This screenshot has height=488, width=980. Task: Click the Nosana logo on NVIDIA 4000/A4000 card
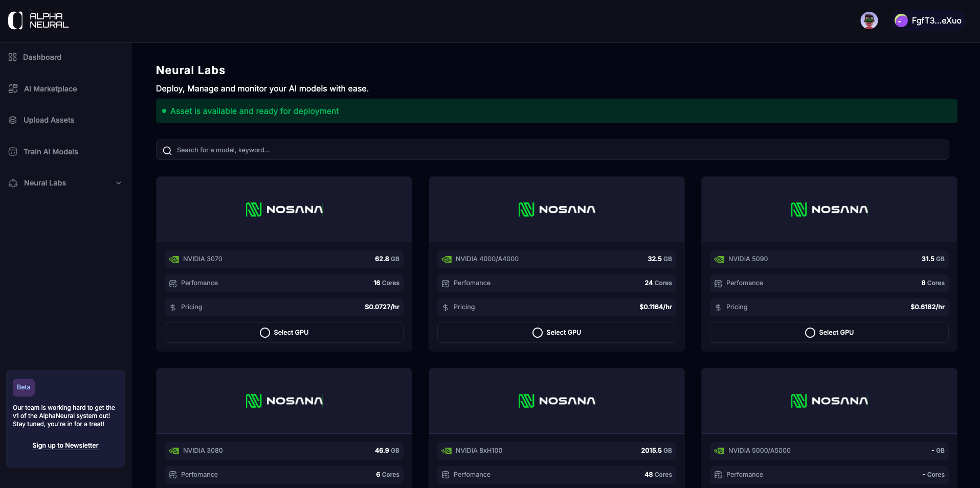point(556,210)
